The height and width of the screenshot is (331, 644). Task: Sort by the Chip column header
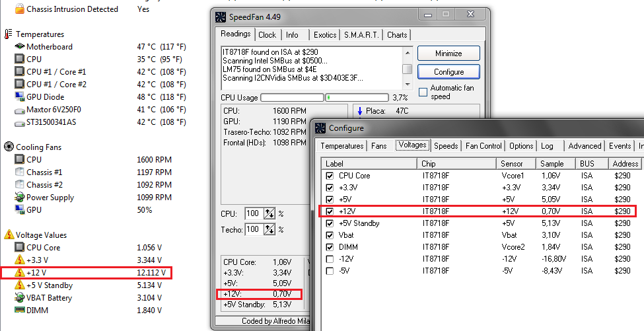[456, 163]
